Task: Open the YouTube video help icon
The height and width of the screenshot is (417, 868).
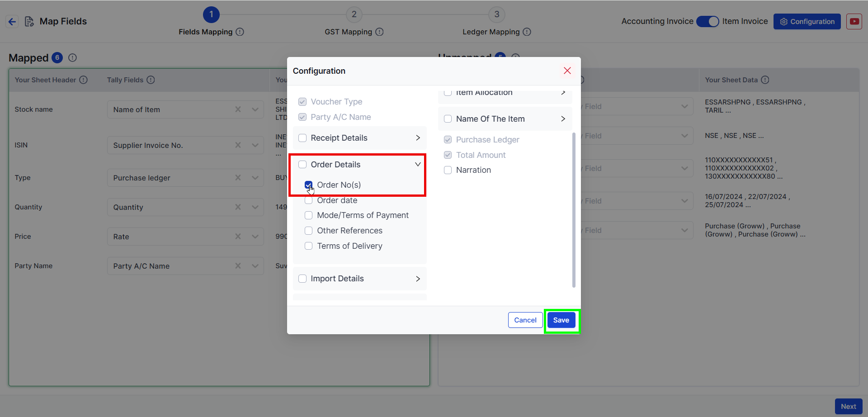Action: 854,21
